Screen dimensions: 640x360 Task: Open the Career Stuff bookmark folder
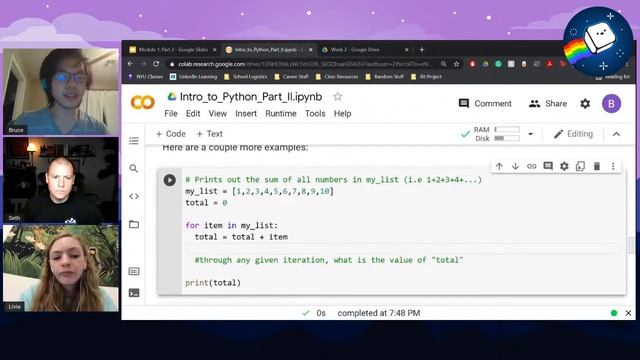pyautogui.click(x=291, y=77)
